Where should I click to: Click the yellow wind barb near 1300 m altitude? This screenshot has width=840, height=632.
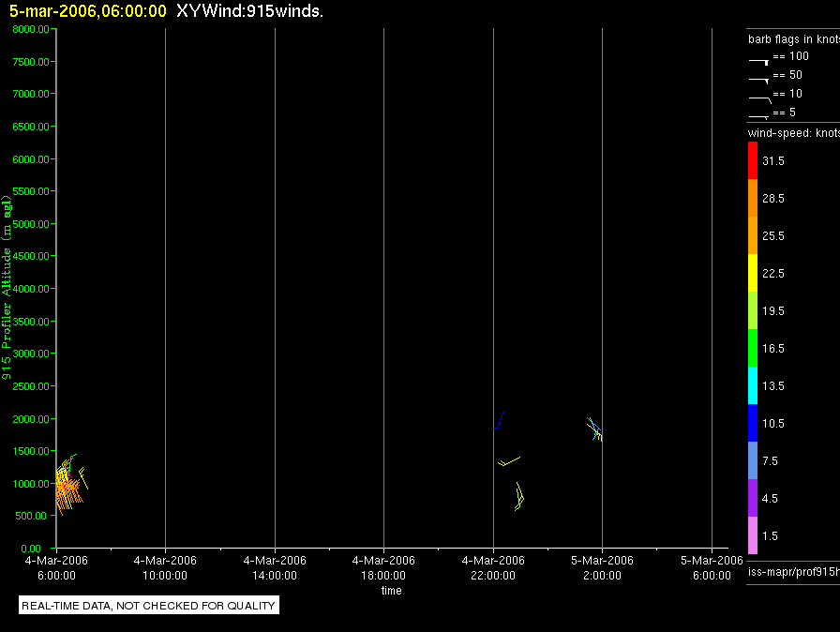(509, 461)
